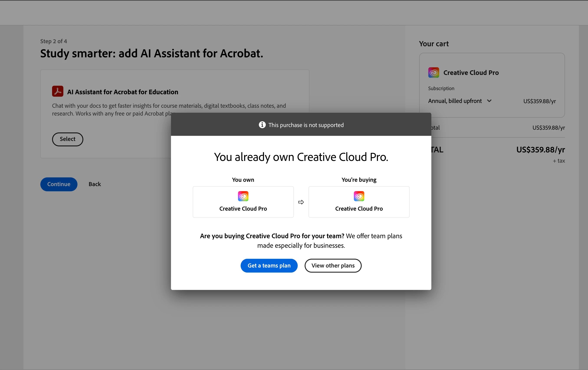Click Creative Cloud Pro icon in cart
588x370 pixels.
point(434,73)
